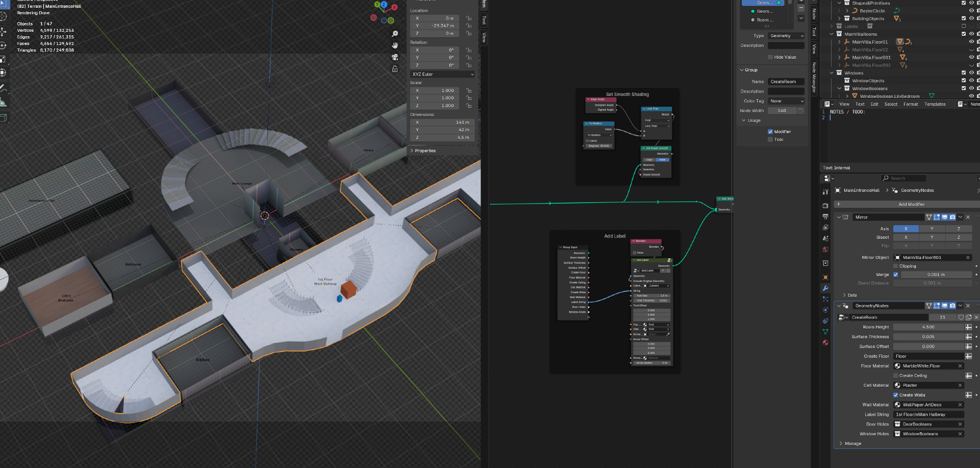
Task: Toggle Mirror modifier edit mode icon
Action: [936, 217]
